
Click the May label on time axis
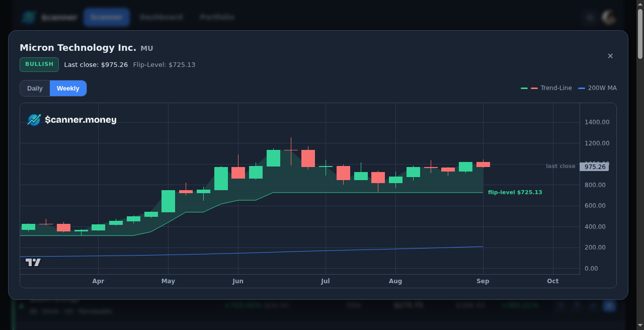coord(168,281)
